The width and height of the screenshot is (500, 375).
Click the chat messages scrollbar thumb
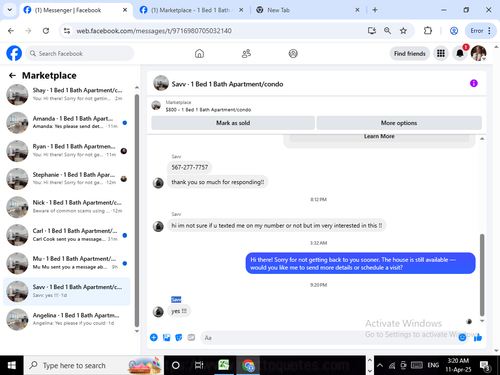(x=482, y=275)
